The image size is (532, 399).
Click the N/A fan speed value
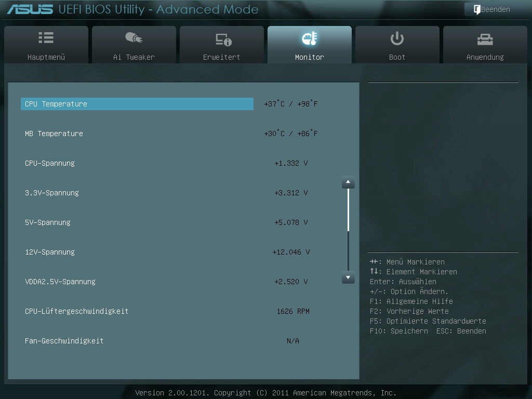[x=293, y=341]
